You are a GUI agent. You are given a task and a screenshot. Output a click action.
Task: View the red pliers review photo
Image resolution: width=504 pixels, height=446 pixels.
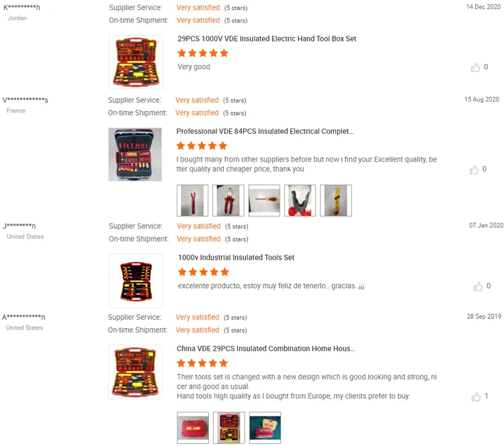tap(228, 200)
